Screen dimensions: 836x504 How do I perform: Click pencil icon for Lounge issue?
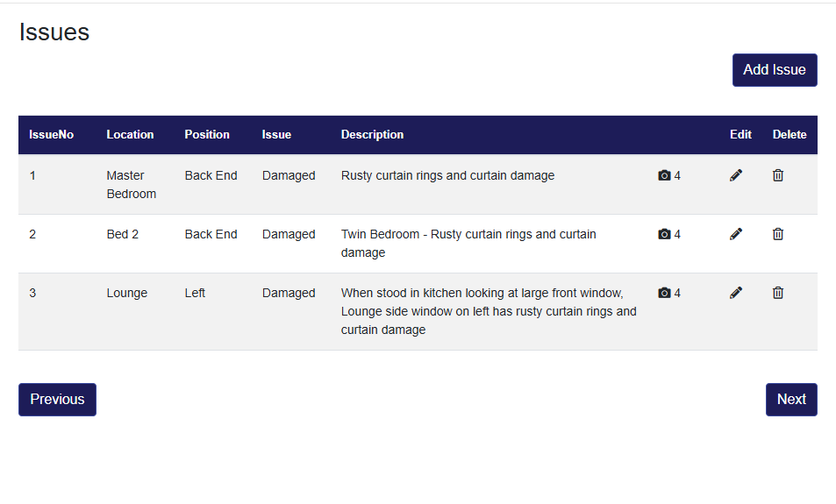tap(736, 293)
